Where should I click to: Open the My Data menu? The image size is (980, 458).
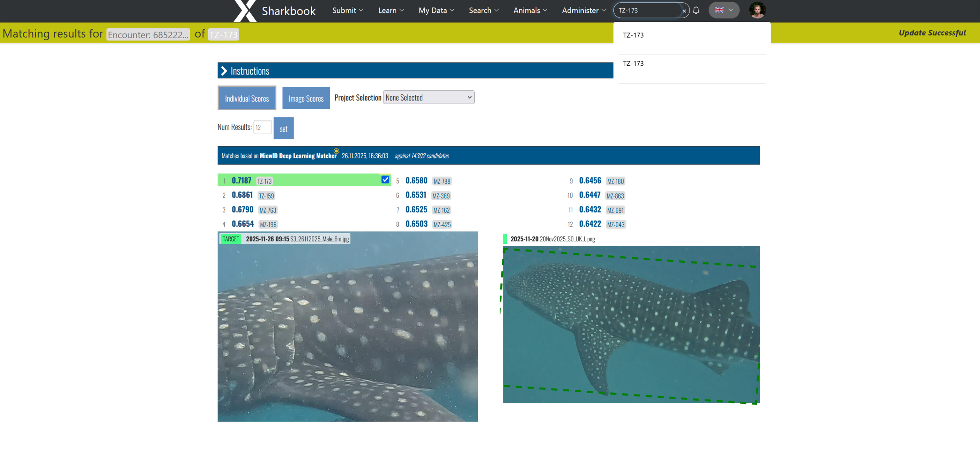pyautogui.click(x=436, y=10)
